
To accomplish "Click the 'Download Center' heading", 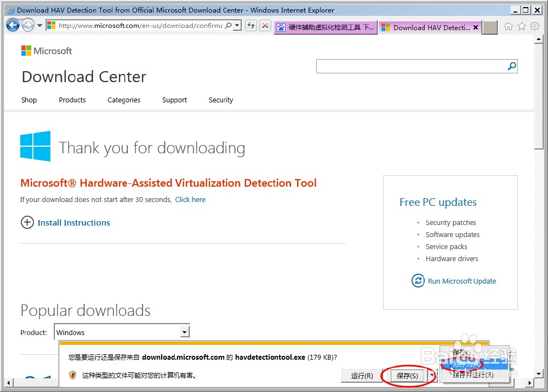I will [84, 77].
